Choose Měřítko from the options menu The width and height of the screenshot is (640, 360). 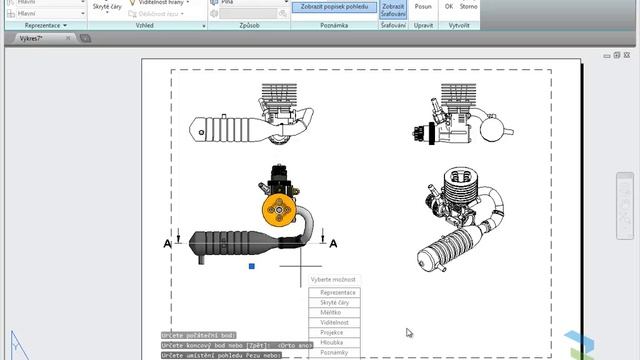point(334,312)
